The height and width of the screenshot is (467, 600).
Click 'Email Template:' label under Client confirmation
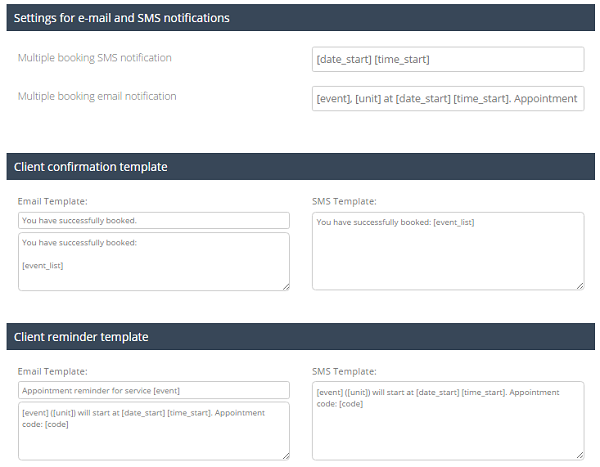pos(52,201)
